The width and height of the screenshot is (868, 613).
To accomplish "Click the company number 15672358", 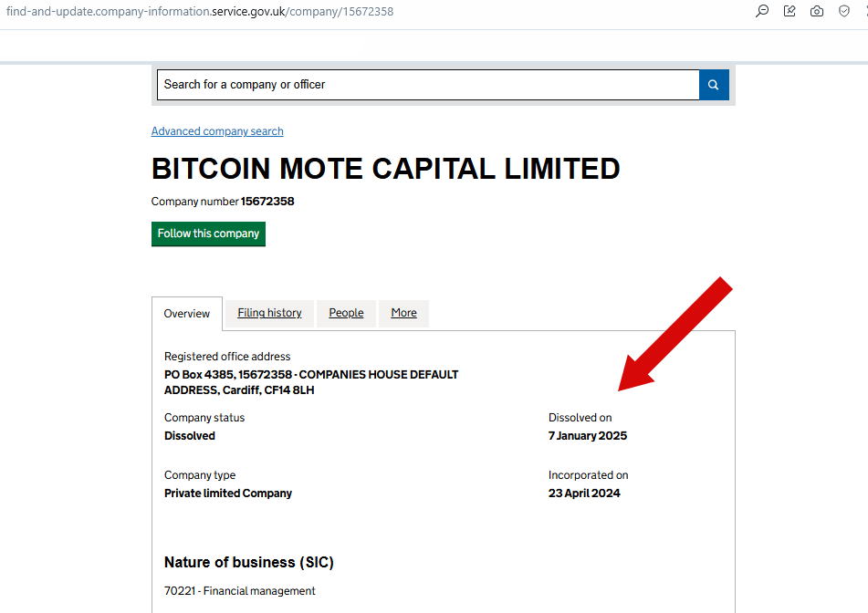I will (x=267, y=202).
